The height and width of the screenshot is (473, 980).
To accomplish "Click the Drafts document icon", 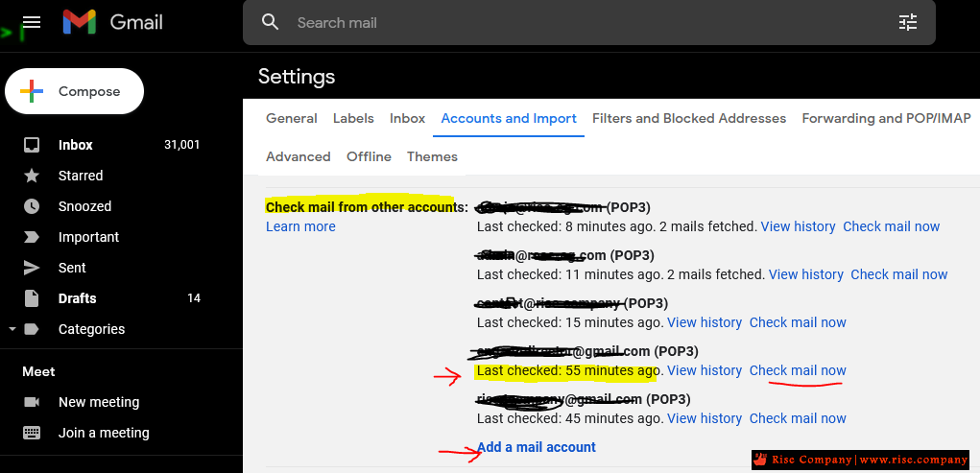I will pyautogui.click(x=32, y=298).
